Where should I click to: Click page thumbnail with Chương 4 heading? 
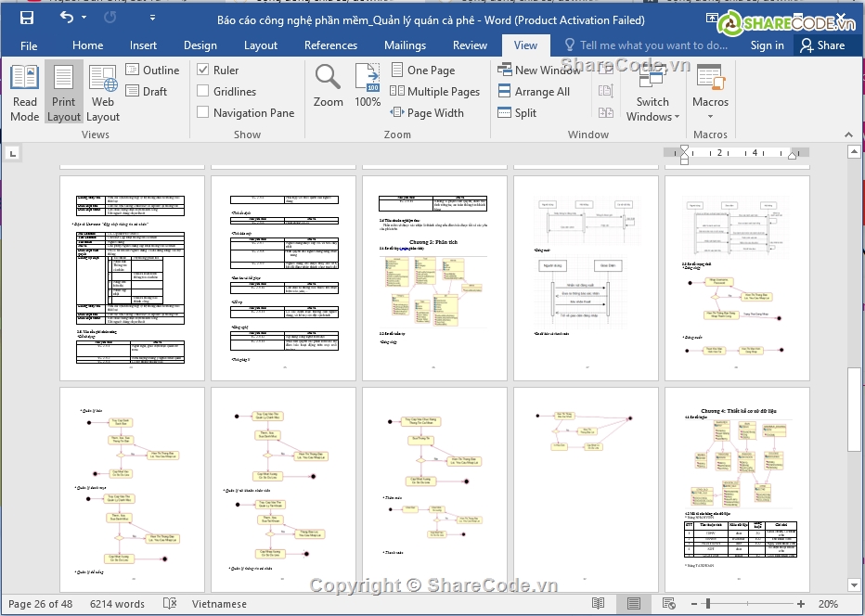click(x=737, y=490)
